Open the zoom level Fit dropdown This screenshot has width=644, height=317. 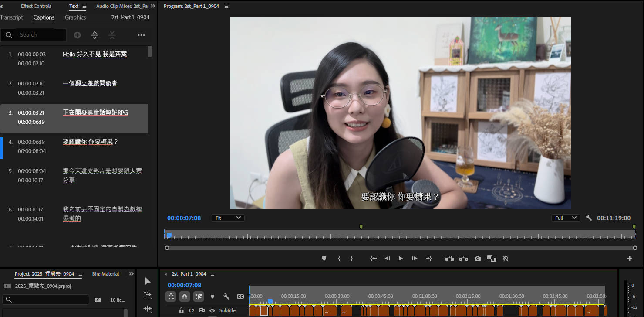coord(228,218)
